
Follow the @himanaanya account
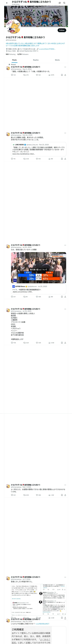tap(62, 30)
